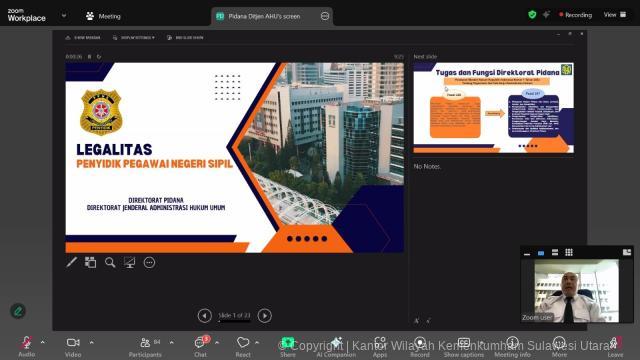
Task: Expand the arrow beside Participants
Action: coord(171,342)
